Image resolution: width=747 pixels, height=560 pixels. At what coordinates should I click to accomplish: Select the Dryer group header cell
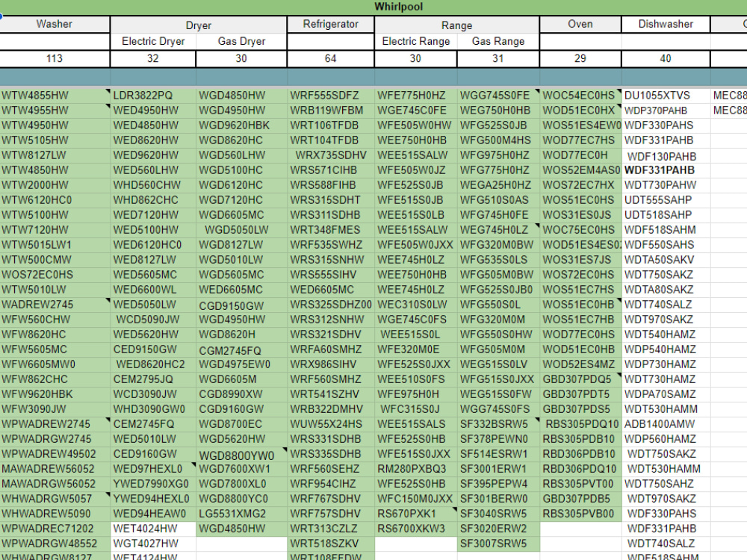click(x=198, y=25)
